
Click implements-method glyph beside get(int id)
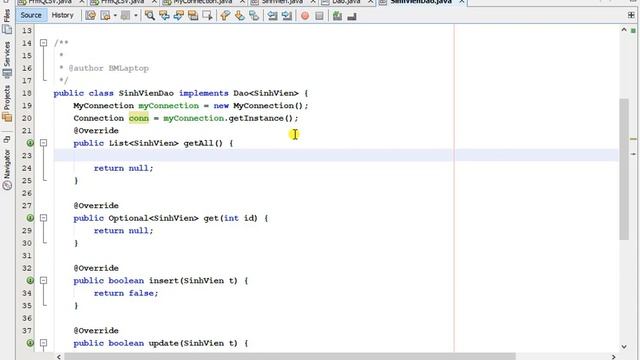pyautogui.click(x=30, y=218)
